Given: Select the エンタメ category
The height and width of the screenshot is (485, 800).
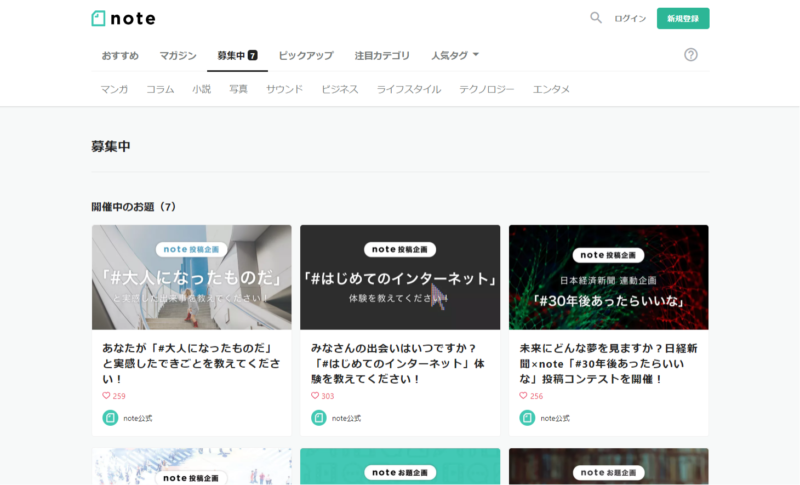Looking at the screenshot, I should pyautogui.click(x=551, y=89).
